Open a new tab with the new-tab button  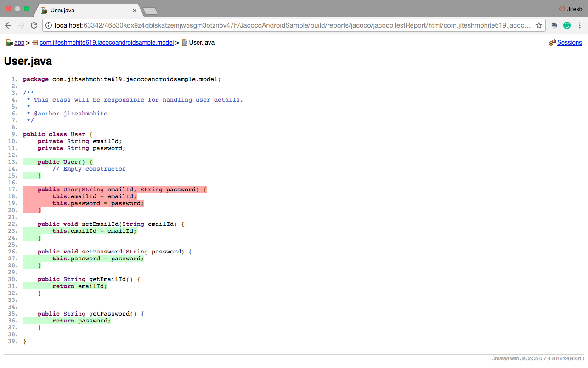coord(150,11)
